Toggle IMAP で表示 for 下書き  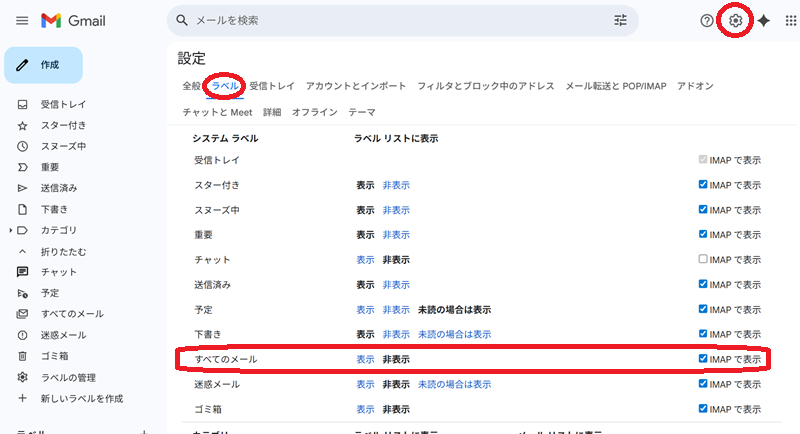[703, 334]
